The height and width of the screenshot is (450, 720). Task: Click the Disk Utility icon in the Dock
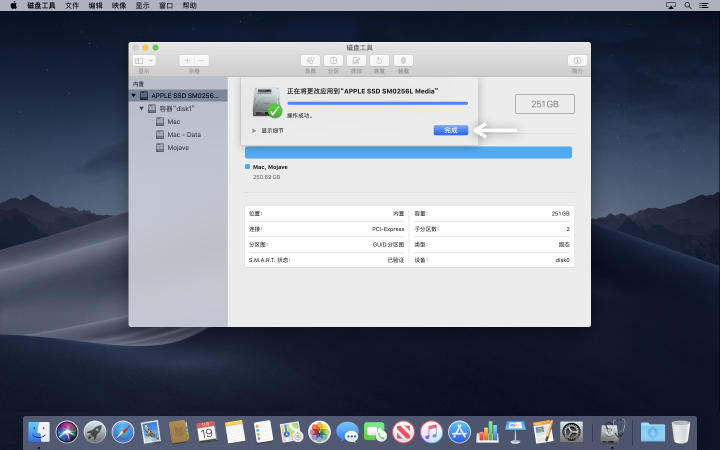click(612, 432)
